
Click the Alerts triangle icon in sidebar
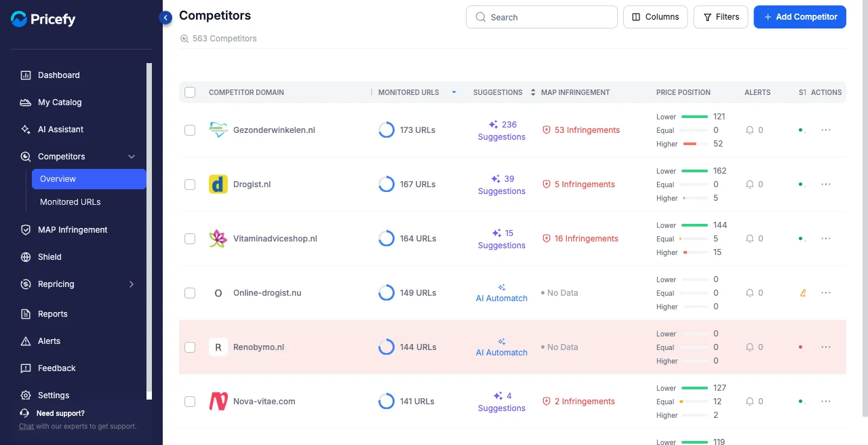pyautogui.click(x=26, y=341)
